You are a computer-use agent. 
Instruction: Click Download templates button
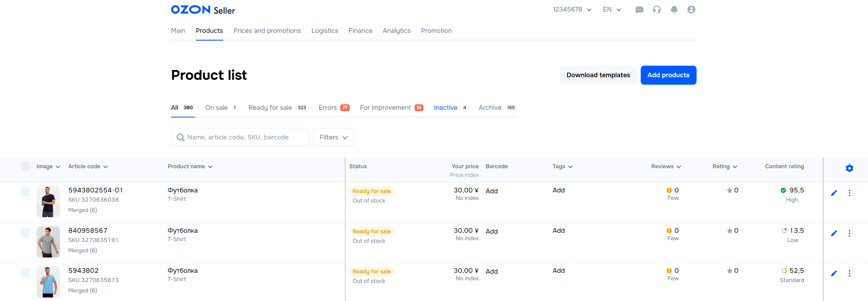(x=598, y=75)
